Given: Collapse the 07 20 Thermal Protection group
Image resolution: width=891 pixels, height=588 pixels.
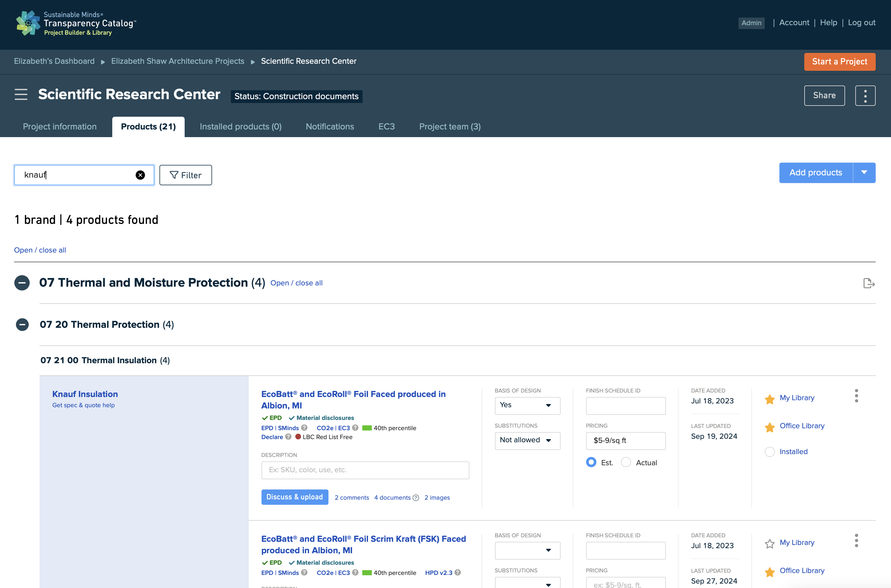Looking at the screenshot, I should click(22, 324).
